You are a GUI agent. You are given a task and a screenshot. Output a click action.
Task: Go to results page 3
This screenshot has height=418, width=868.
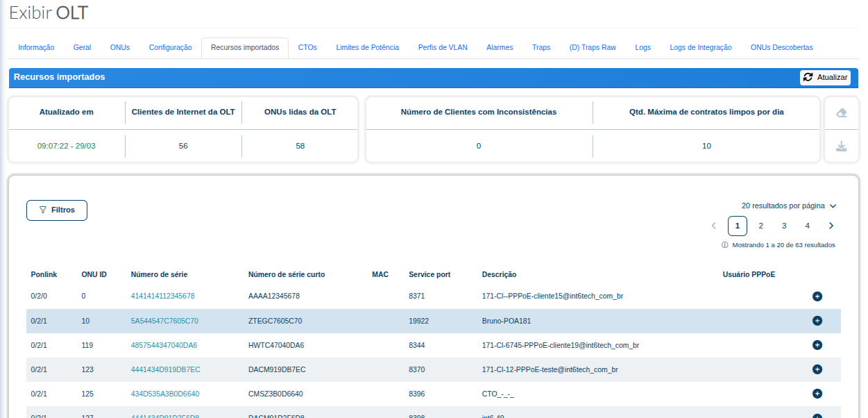[784, 226]
